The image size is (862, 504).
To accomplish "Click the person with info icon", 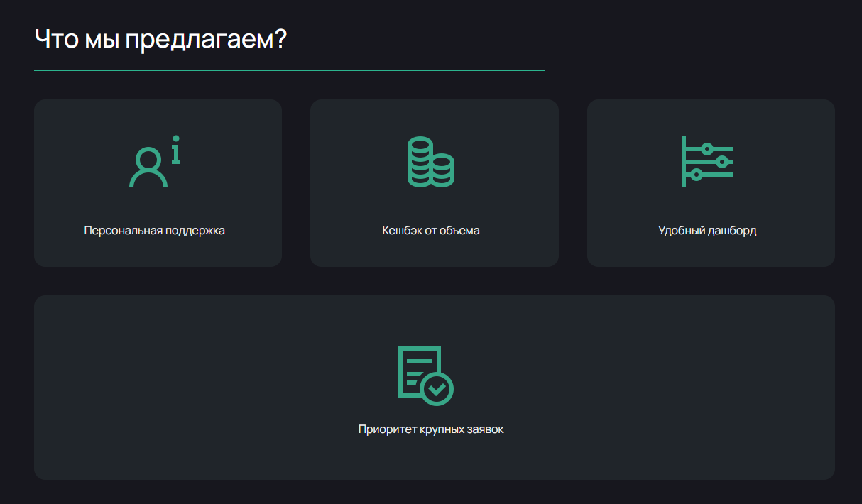I will click(x=155, y=161).
